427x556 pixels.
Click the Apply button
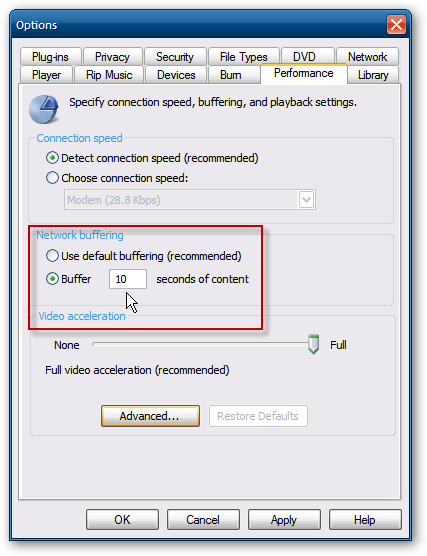tap(284, 520)
